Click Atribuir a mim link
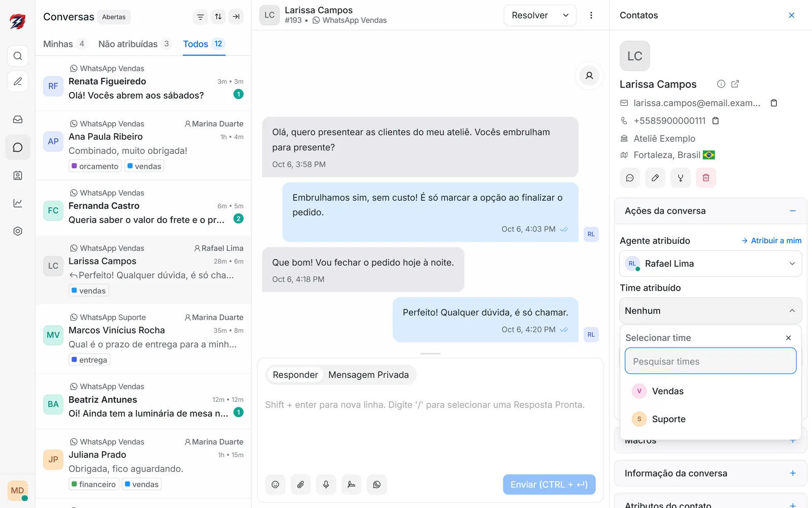Image resolution: width=812 pixels, height=508 pixels. click(771, 241)
